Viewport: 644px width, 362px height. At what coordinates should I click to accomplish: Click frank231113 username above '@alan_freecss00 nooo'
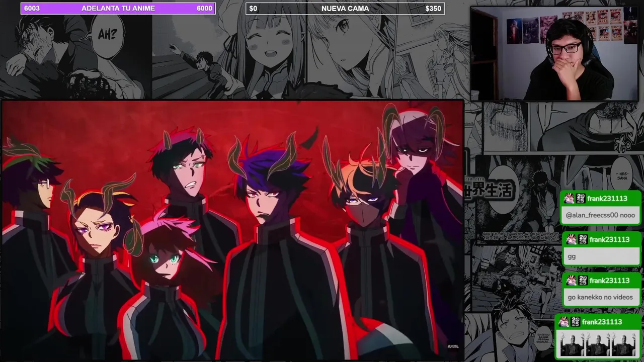click(607, 199)
